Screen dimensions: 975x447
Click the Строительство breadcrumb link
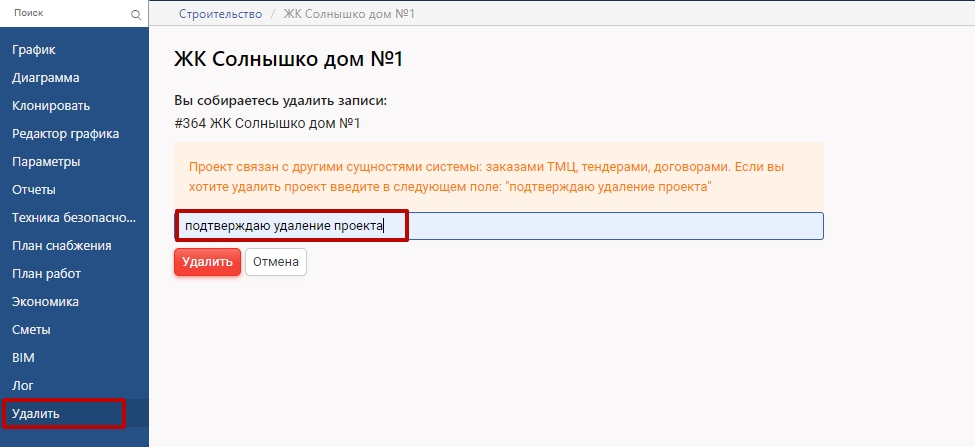(x=219, y=14)
